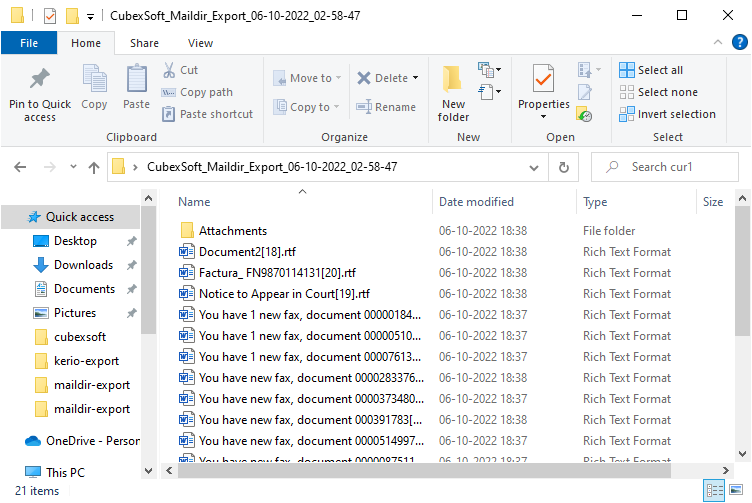Click Paste shortcut in the ribbon
Viewport: 752px width, 503px height.
[207, 114]
